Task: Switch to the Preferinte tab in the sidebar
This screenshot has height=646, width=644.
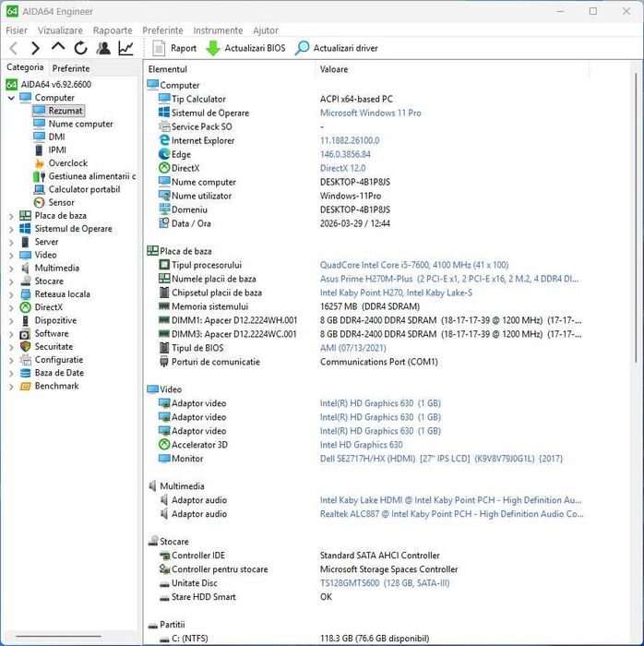Action: pos(71,68)
